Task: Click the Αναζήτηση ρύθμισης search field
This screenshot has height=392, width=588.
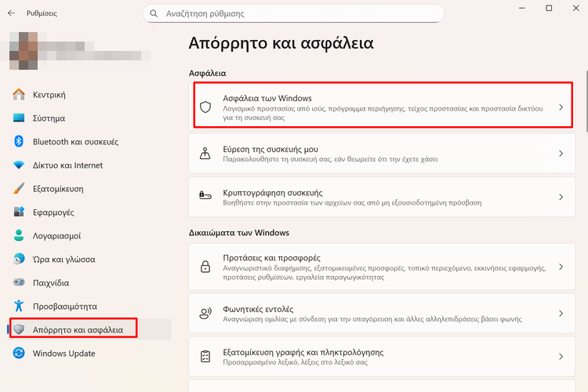Action: 298,13
